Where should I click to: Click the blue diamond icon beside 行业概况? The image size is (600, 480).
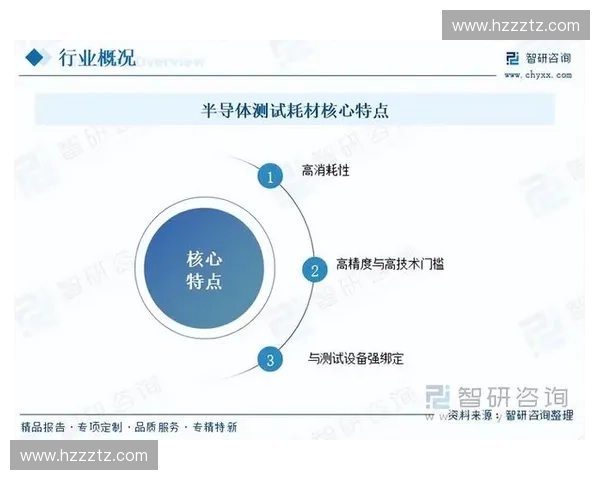tap(38, 57)
